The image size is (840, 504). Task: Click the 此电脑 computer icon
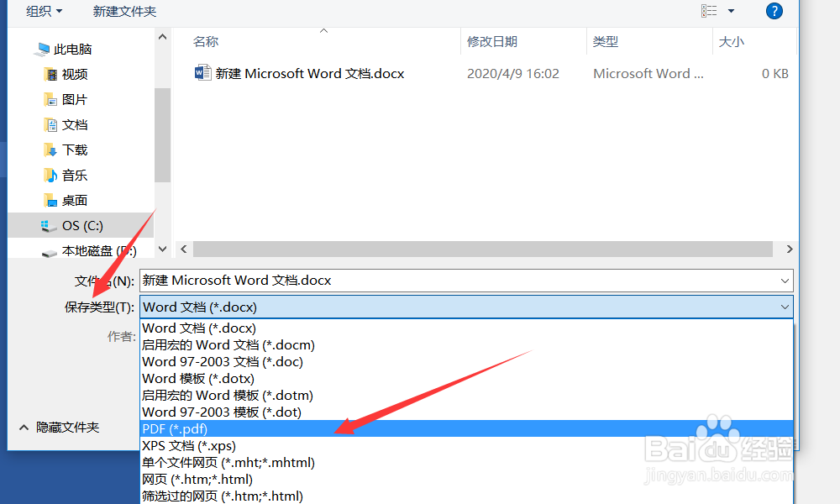tap(42, 50)
